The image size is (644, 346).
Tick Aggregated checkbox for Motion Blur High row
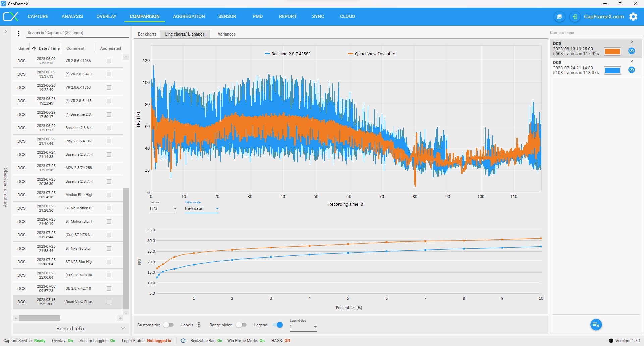point(109,195)
